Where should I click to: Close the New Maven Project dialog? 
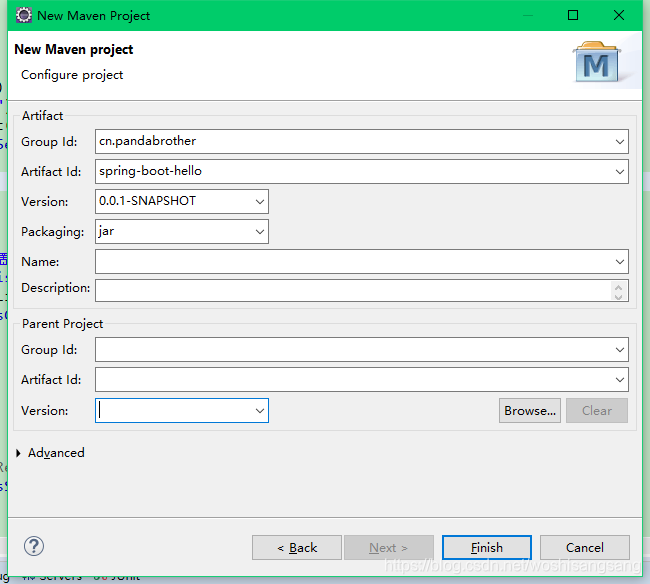[618, 15]
